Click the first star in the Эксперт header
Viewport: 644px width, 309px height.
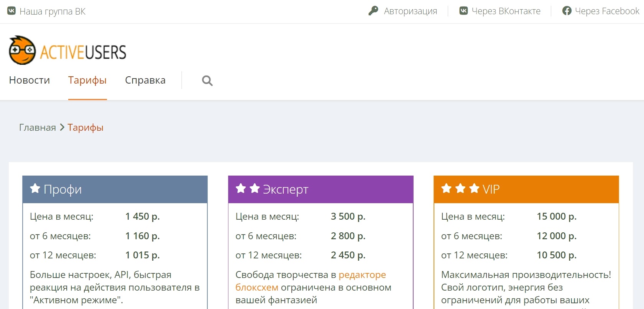click(x=241, y=188)
